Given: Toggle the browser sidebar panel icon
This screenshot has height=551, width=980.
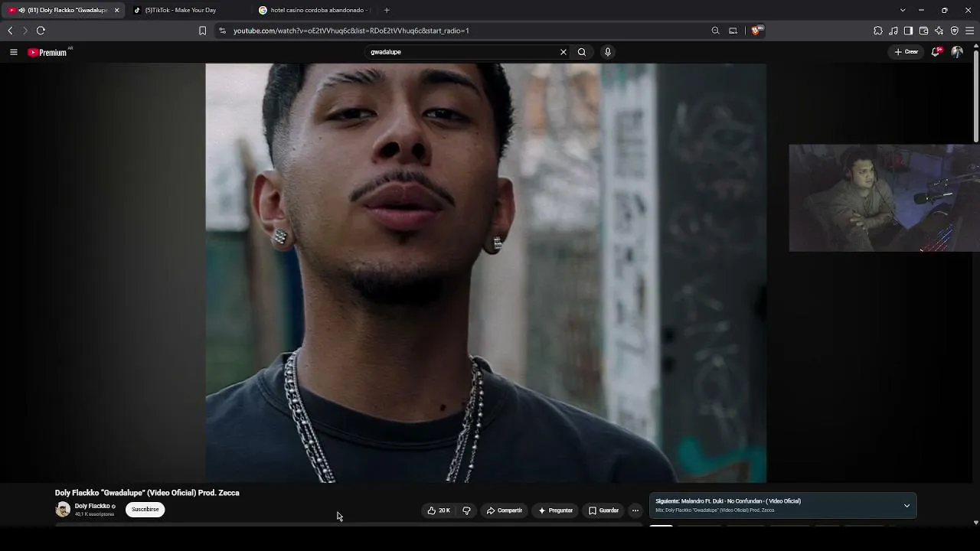Looking at the screenshot, I should [908, 31].
